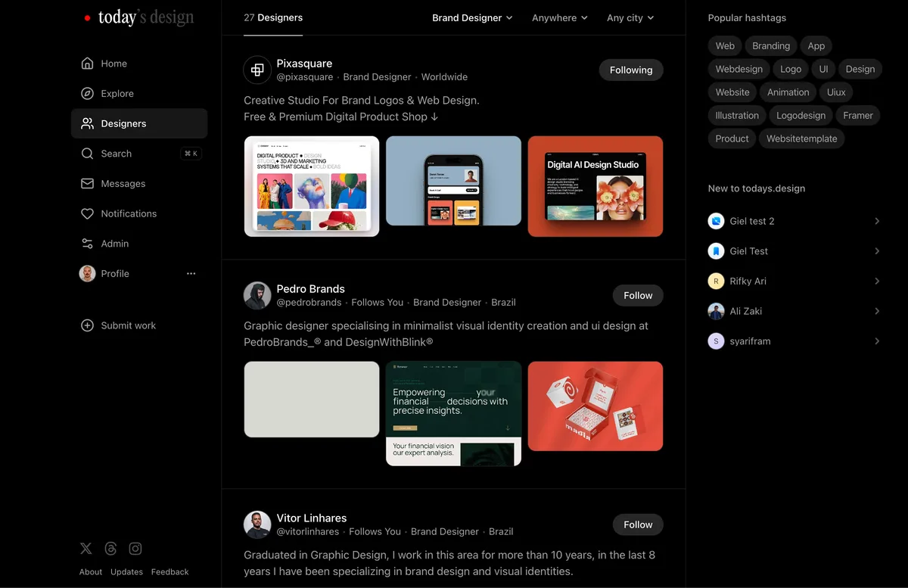
Task: Open the Brand Designer filter dropdown
Action: (472, 17)
